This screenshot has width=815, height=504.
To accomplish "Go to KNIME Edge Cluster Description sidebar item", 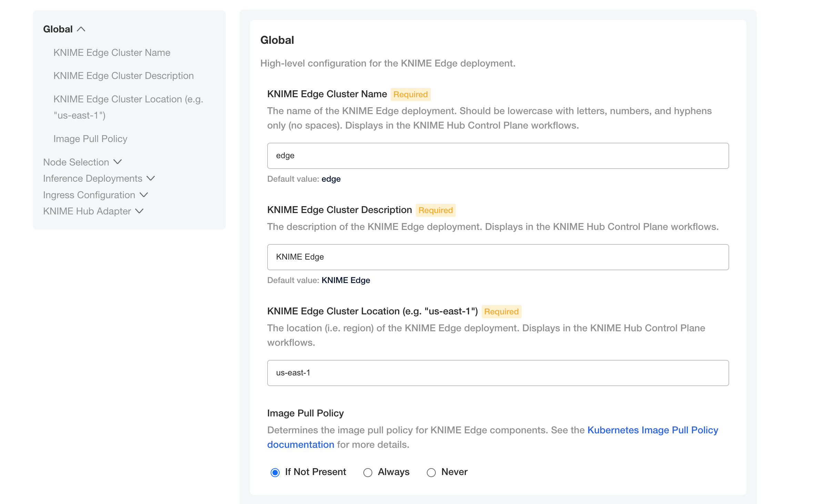I will [x=123, y=76].
